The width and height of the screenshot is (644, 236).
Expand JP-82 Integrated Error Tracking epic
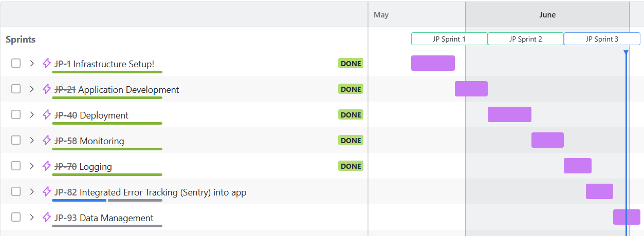pyautogui.click(x=31, y=191)
